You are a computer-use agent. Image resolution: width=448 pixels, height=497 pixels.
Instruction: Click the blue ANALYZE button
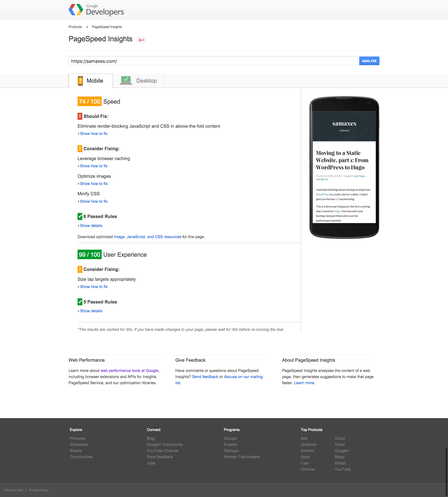pyautogui.click(x=369, y=61)
